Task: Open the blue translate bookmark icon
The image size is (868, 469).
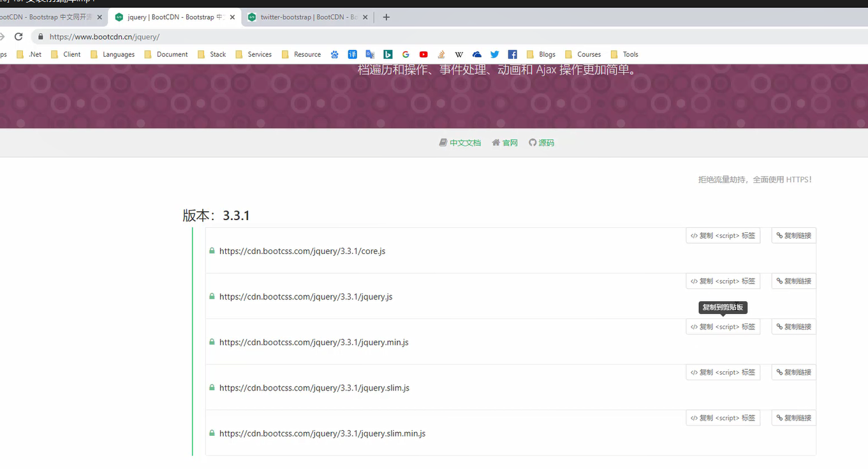Action: [352, 54]
